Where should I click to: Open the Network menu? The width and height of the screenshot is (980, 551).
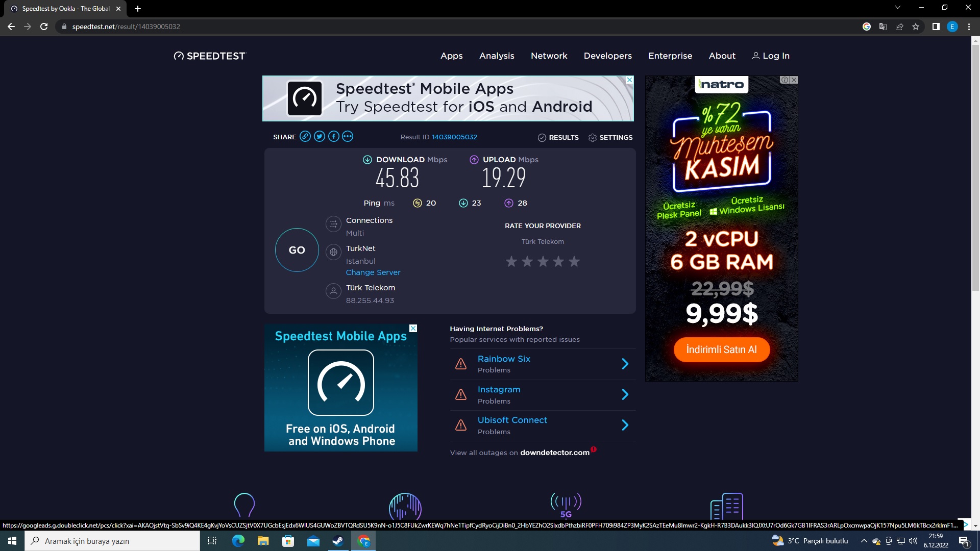click(x=549, y=56)
